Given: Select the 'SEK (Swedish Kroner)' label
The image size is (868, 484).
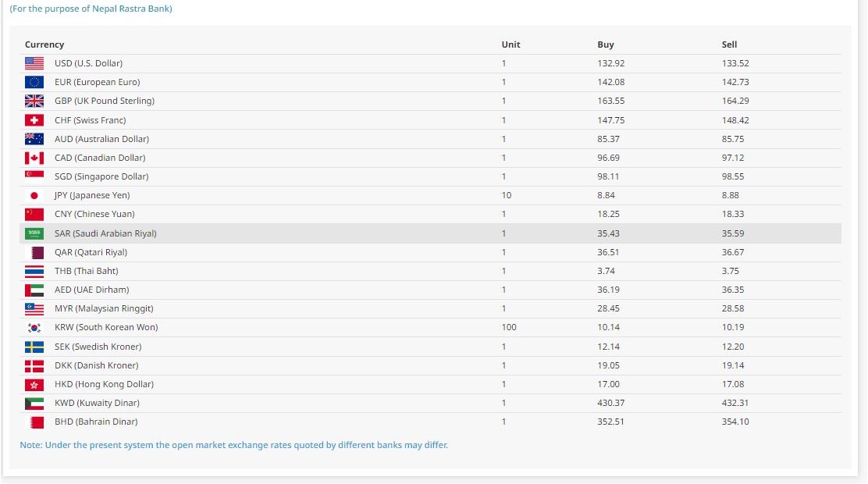Looking at the screenshot, I should [98, 347].
